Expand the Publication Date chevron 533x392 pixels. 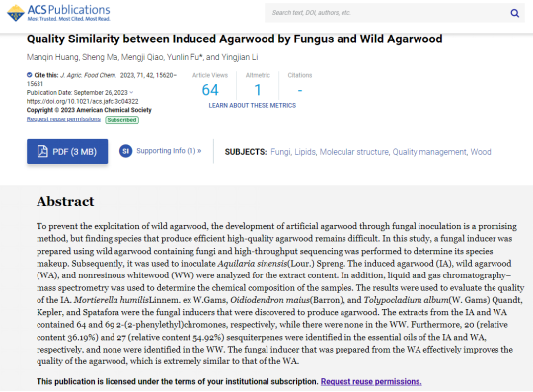pos(132,93)
